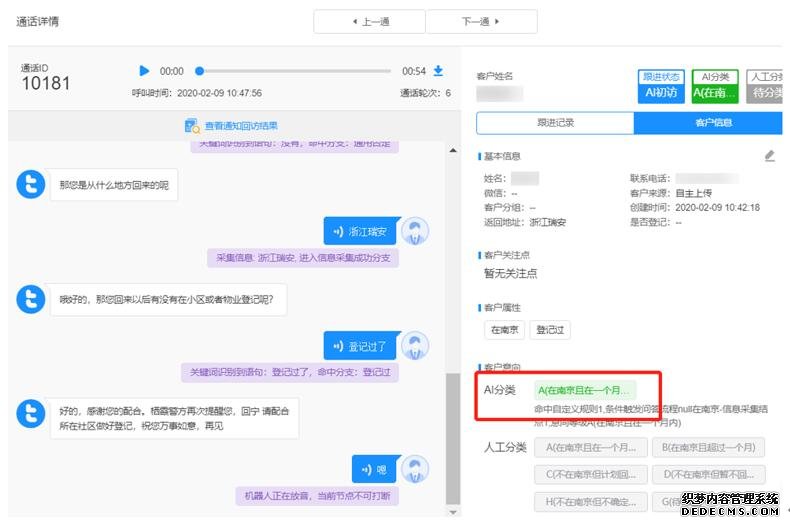Image resolution: width=790 pixels, height=526 pixels.
Task: Play the 浙江瑞安 voice message
Action: point(360,231)
